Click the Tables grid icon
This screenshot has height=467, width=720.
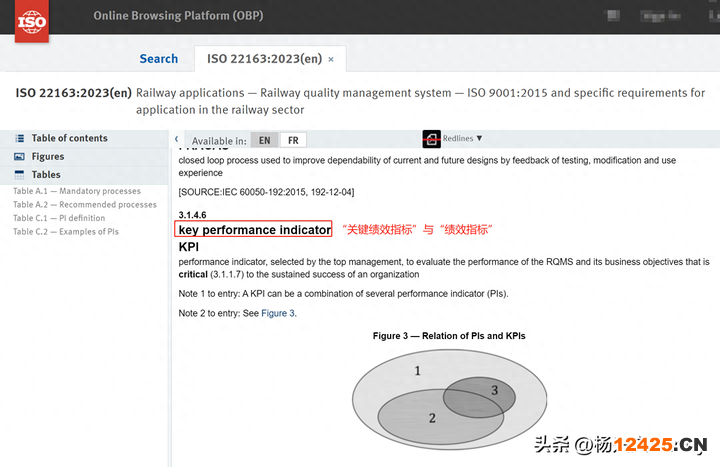pos(19,175)
